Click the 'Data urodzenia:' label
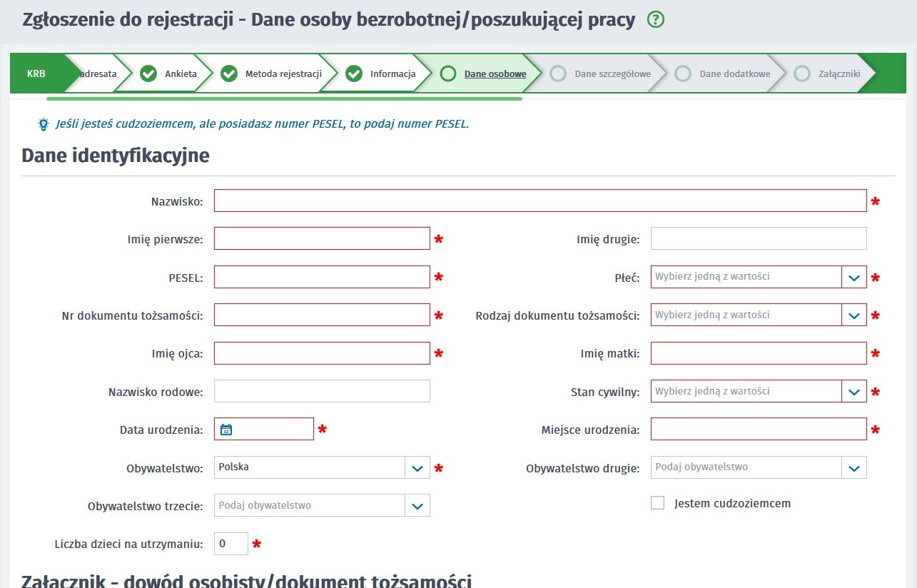 161,430
